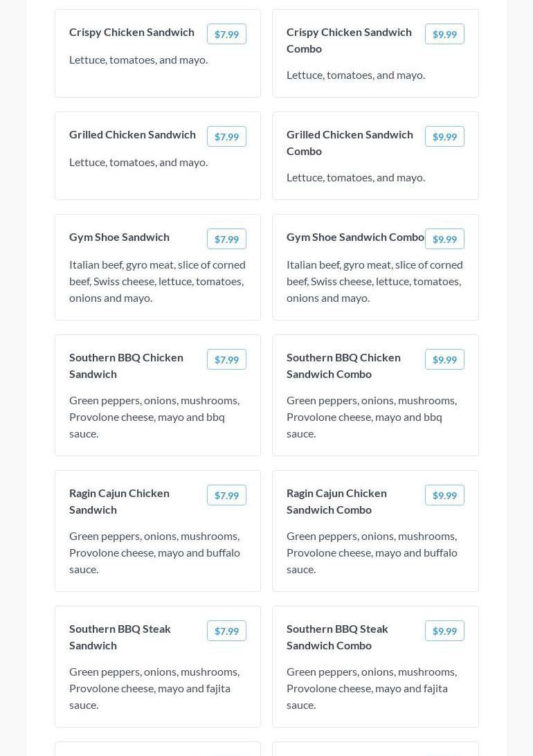Screen dimensions: 533x756
Task: Select the Southern BBQ Steak Sandwich title
Action: [120, 637]
